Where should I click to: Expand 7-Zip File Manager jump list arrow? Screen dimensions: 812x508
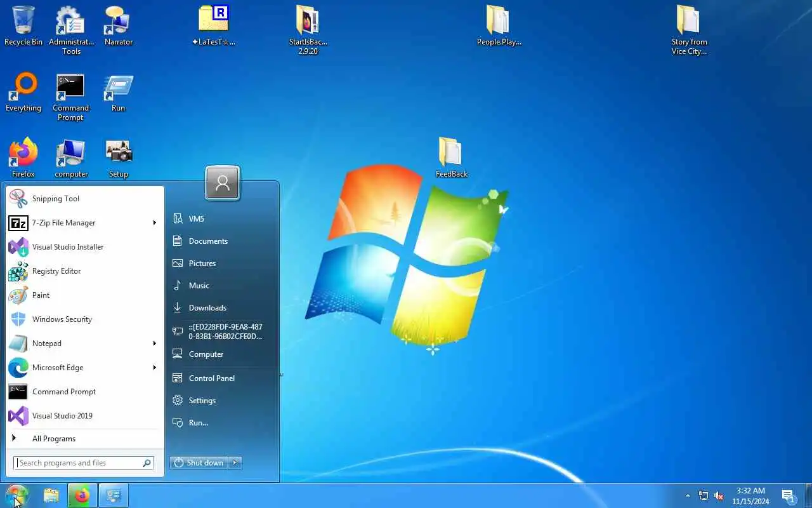click(155, 223)
